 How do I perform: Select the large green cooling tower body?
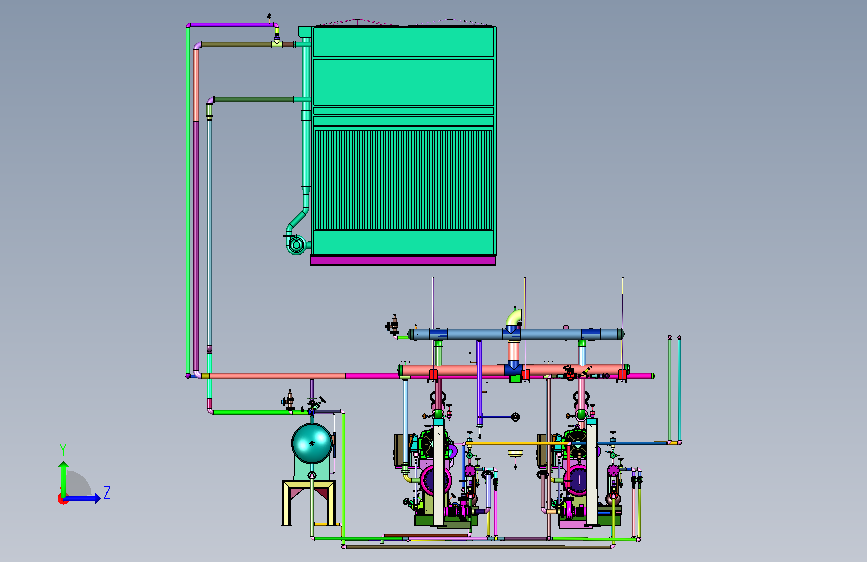404,141
